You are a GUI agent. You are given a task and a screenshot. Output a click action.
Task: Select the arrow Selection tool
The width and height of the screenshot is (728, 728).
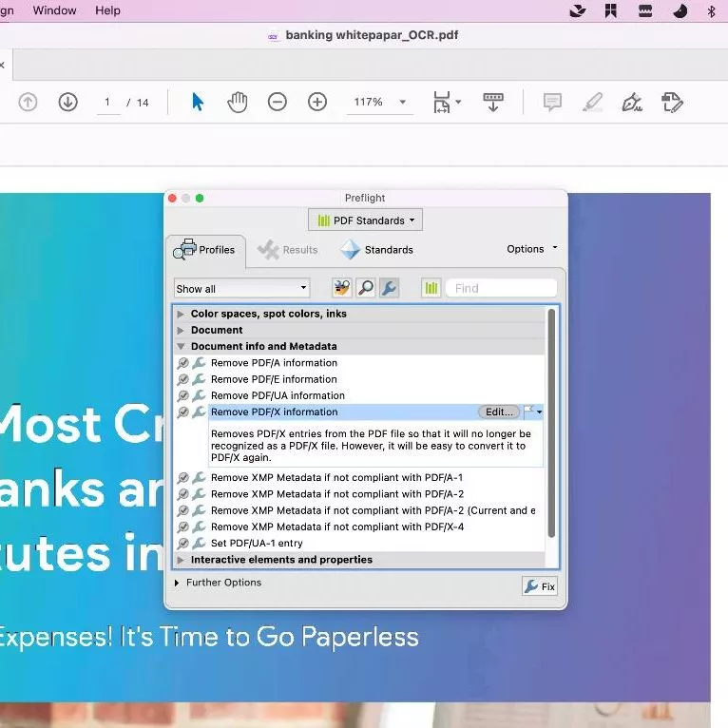pos(198,102)
